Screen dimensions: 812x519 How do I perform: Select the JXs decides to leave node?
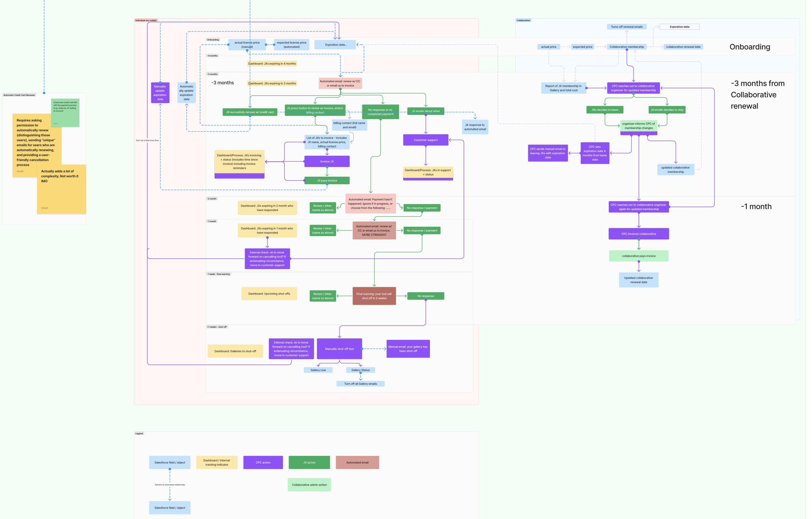coord(605,110)
